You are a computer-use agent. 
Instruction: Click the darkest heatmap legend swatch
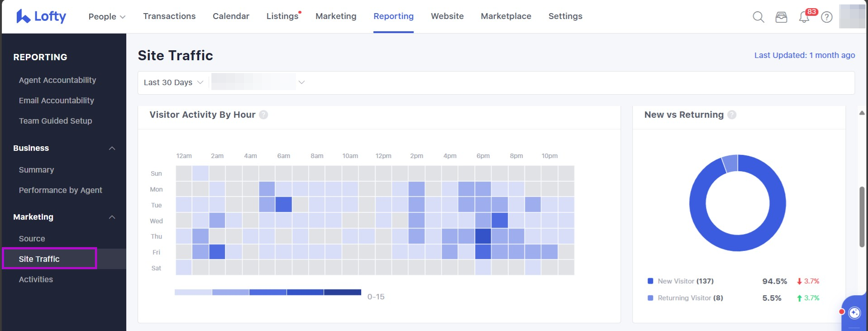click(342, 292)
